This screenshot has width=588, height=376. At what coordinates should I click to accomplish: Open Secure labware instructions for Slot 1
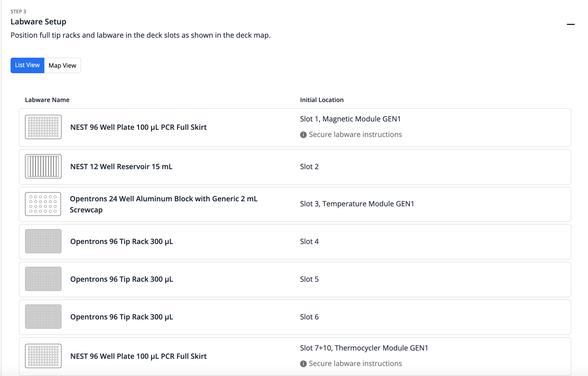[355, 134]
